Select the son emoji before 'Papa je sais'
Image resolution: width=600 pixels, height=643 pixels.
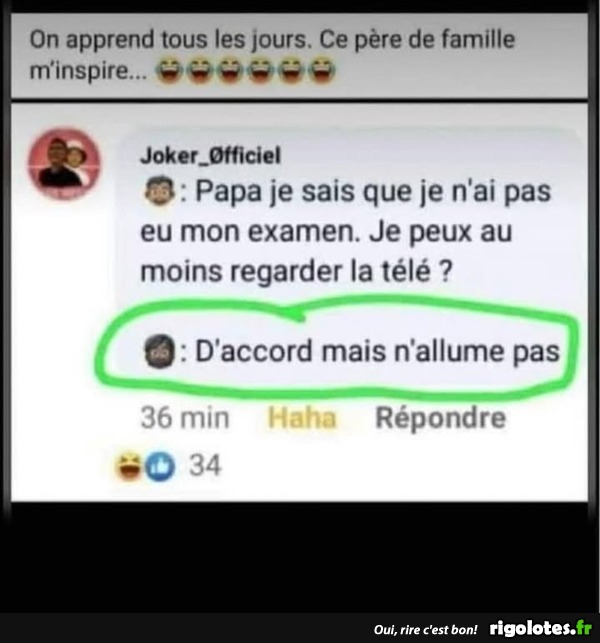[159, 192]
